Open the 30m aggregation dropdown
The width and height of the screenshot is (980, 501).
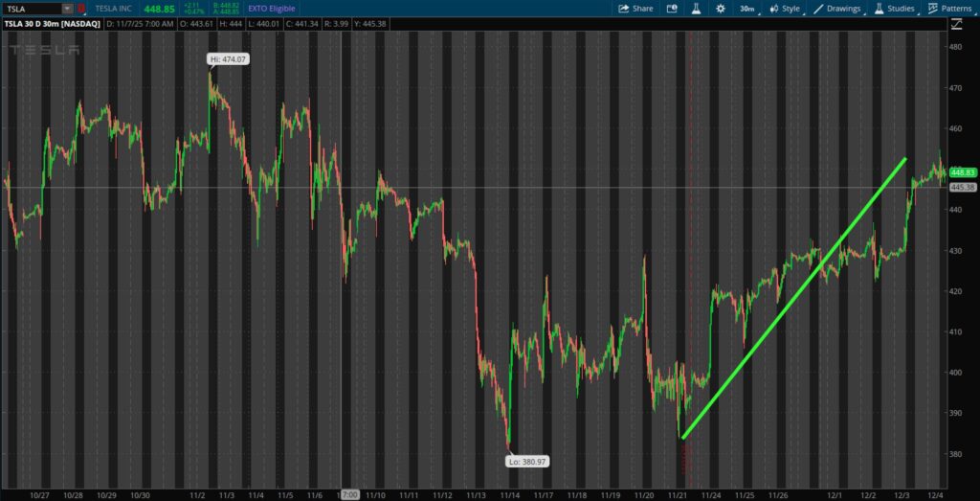(746, 9)
